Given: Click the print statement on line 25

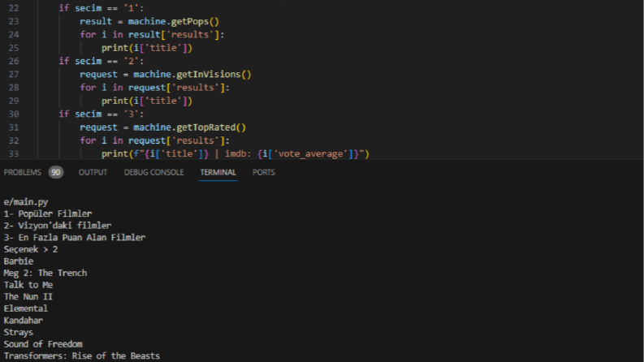Looking at the screenshot, I should pyautogui.click(x=147, y=48).
